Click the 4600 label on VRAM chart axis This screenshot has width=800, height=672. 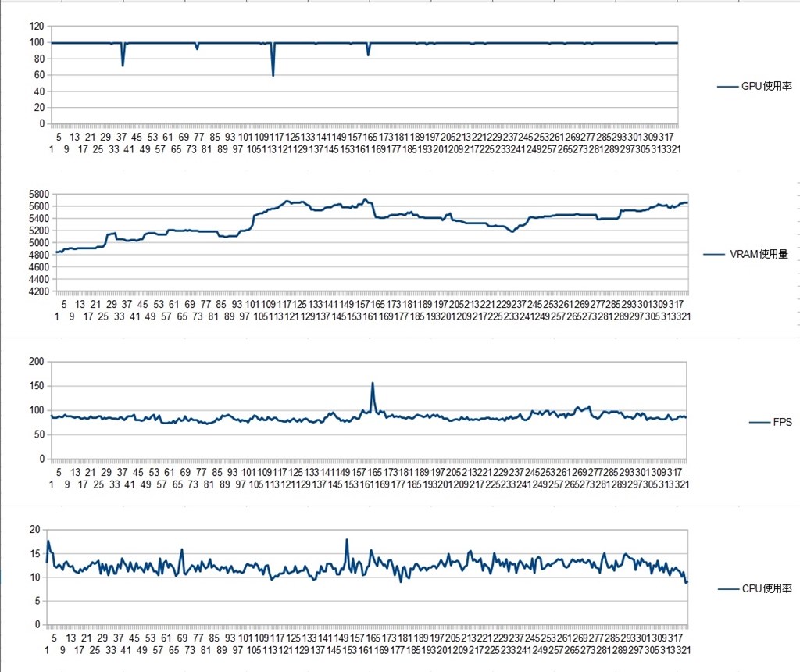click(x=39, y=267)
